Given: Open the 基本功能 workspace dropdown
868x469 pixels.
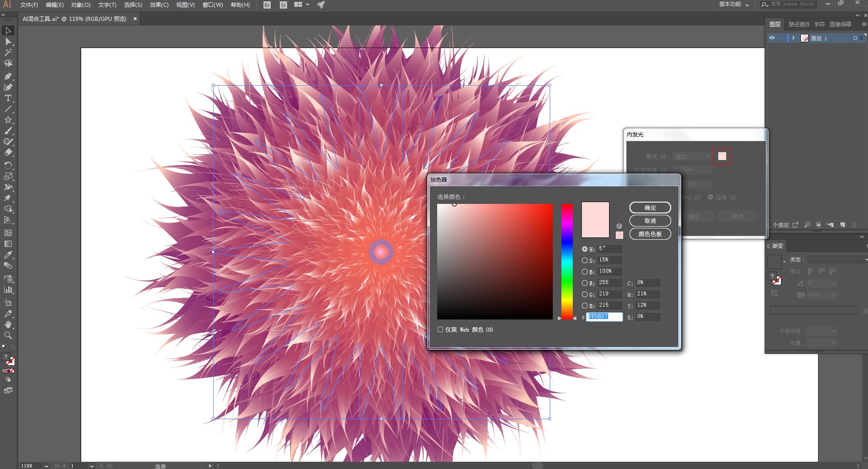Looking at the screenshot, I should (734, 5).
